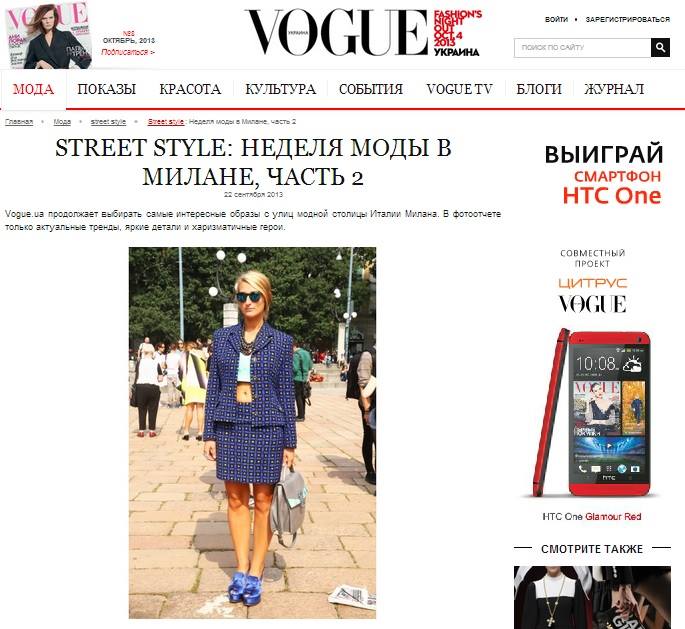
Task: Open the Vogue Ukraine logo homepage
Action: point(337,33)
